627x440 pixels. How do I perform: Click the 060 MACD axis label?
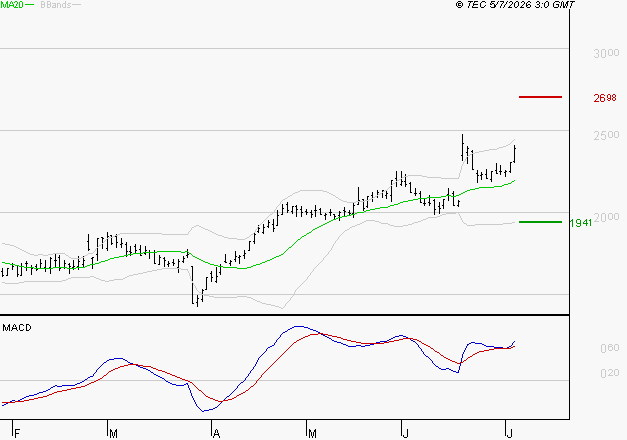click(x=610, y=348)
